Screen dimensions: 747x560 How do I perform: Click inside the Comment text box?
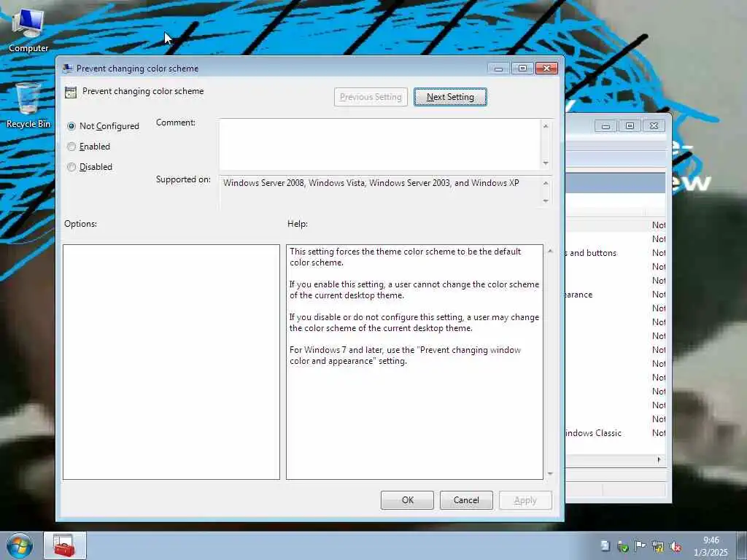pyautogui.click(x=379, y=144)
